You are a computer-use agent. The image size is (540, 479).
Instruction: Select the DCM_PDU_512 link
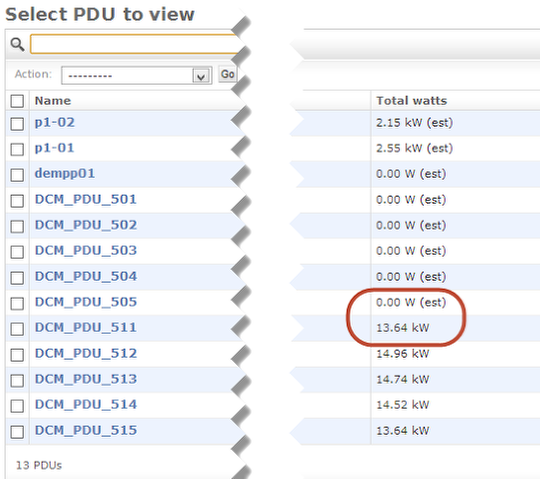[x=86, y=353]
